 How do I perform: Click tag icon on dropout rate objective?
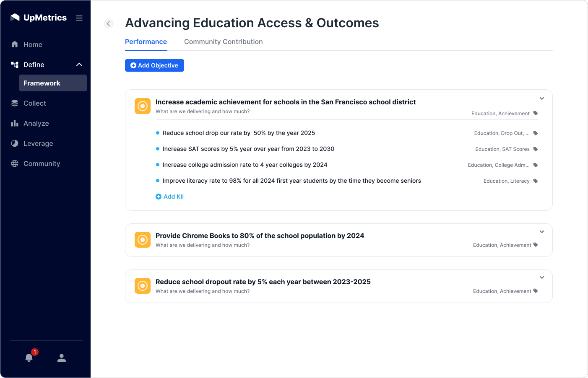point(536,291)
